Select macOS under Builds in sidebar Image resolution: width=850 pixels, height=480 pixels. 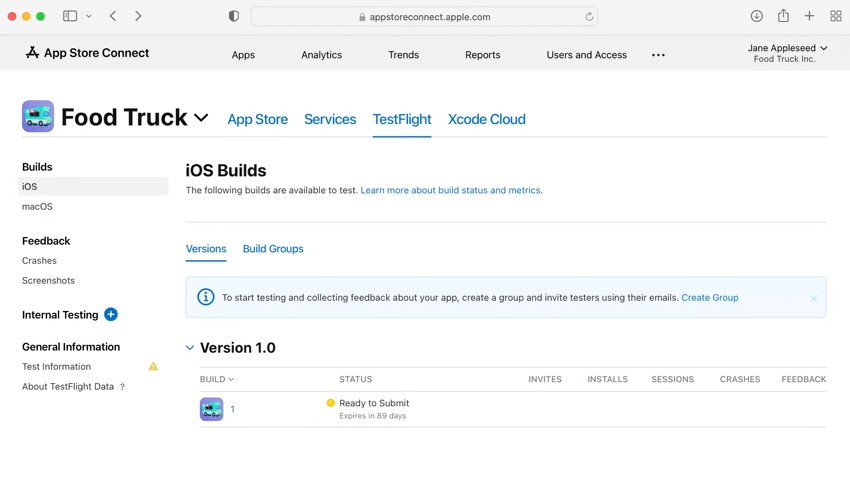coord(37,207)
